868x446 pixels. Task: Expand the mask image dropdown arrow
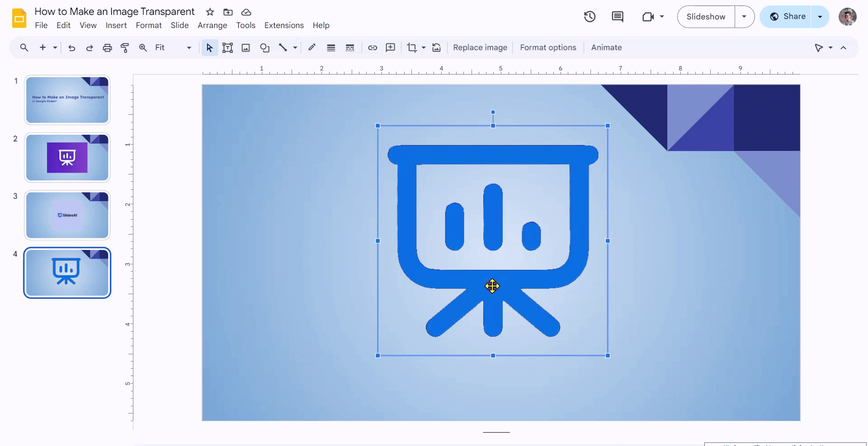point(423,47)
